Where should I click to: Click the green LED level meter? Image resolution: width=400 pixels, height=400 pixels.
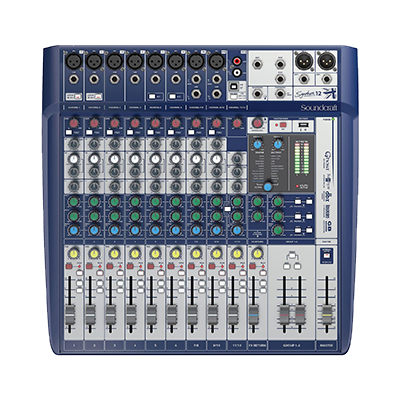(x=301, y=159)
